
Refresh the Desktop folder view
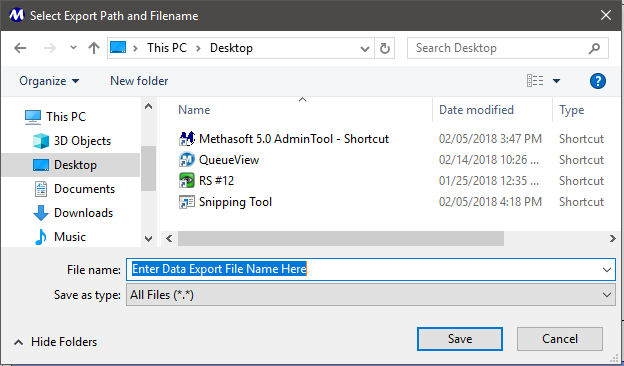384,49
